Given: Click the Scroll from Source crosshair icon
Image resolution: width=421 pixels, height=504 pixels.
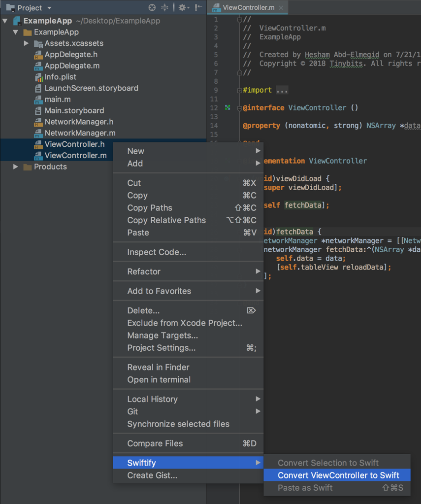Looking at the screenshot, I should [x=152, y=7].
